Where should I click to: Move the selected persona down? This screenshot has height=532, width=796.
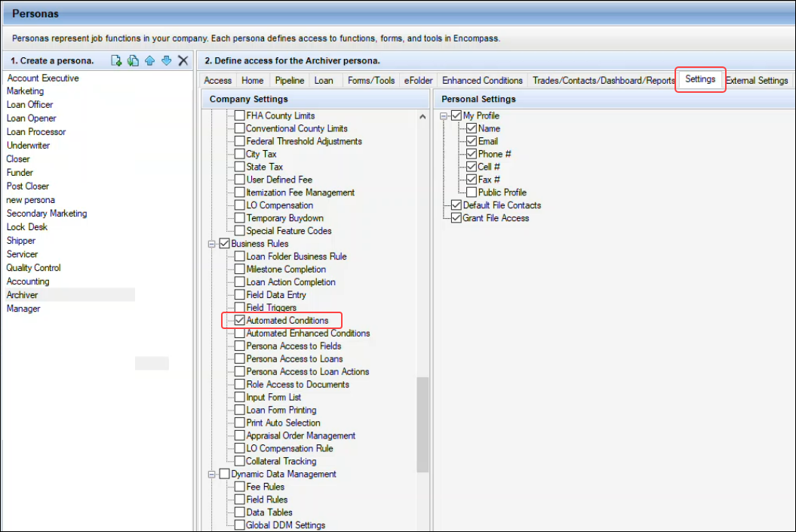(166, 60)
